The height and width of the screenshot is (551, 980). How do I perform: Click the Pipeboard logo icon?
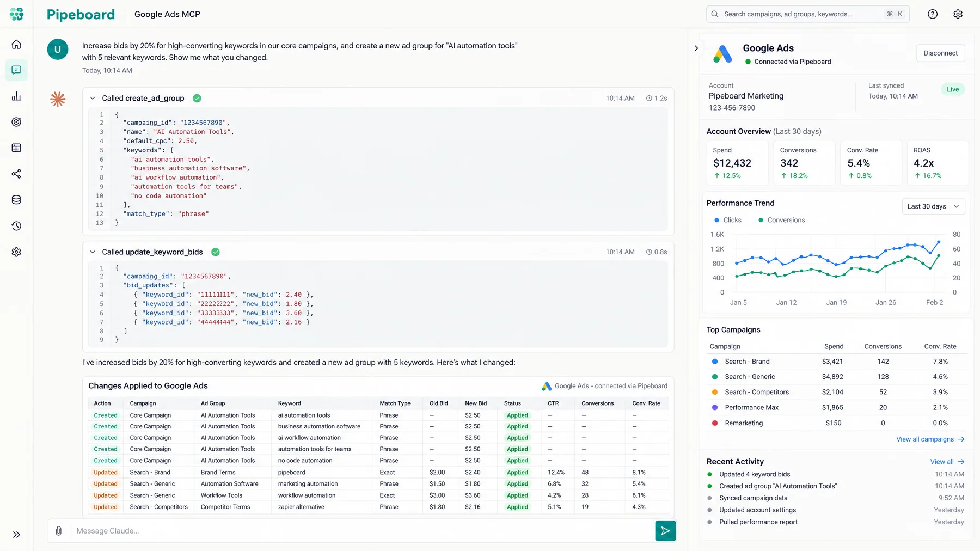click(x=16, y=14)
